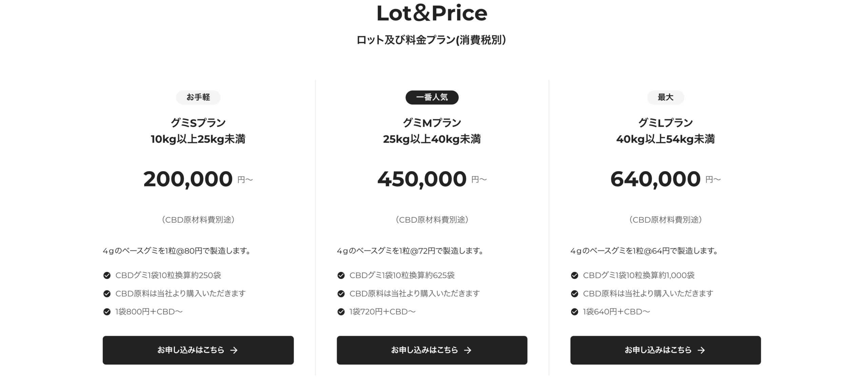
Task: Click the arrow icon in S plan button
Action: (234, 350)
